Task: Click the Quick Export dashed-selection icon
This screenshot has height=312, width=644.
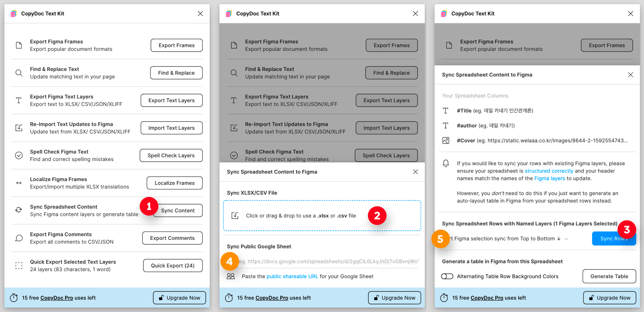Action: (x=19, y=266)
